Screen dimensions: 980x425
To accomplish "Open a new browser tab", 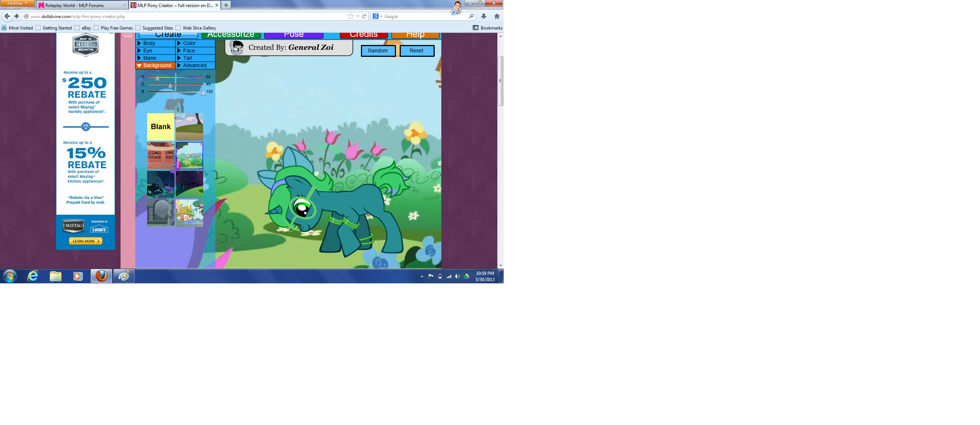I will (226, 5).
